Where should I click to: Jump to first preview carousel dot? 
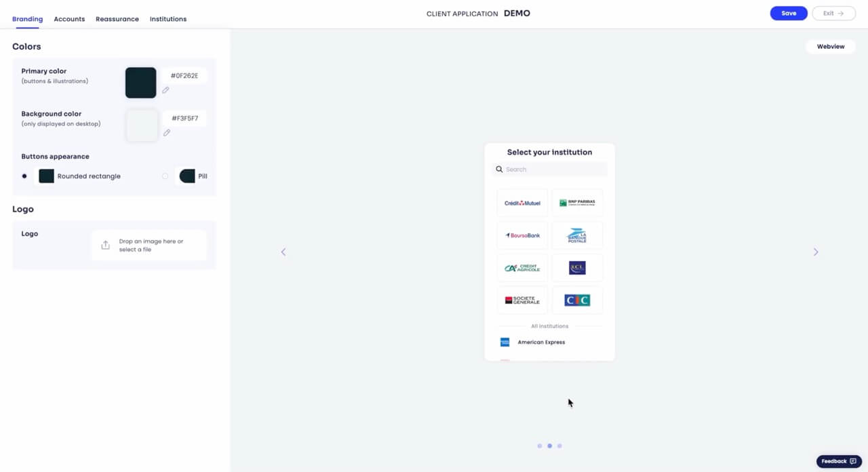coord(540,446)
